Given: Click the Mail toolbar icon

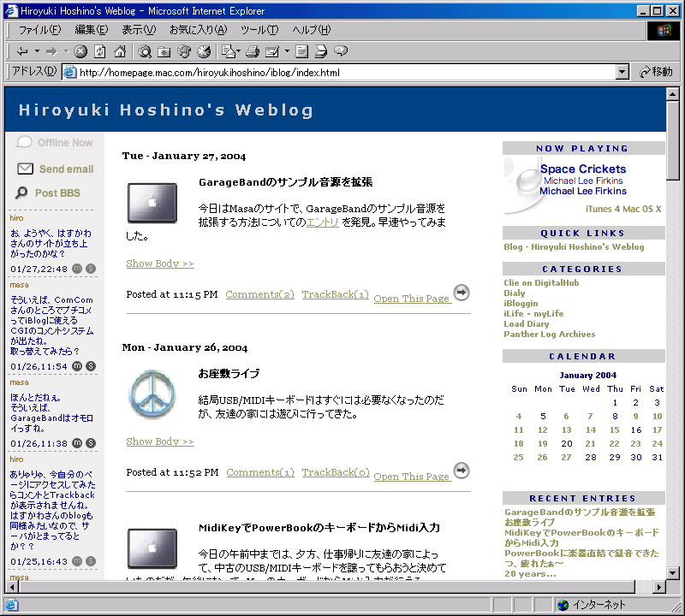Looking at the screenshot, I should [228, 51].
